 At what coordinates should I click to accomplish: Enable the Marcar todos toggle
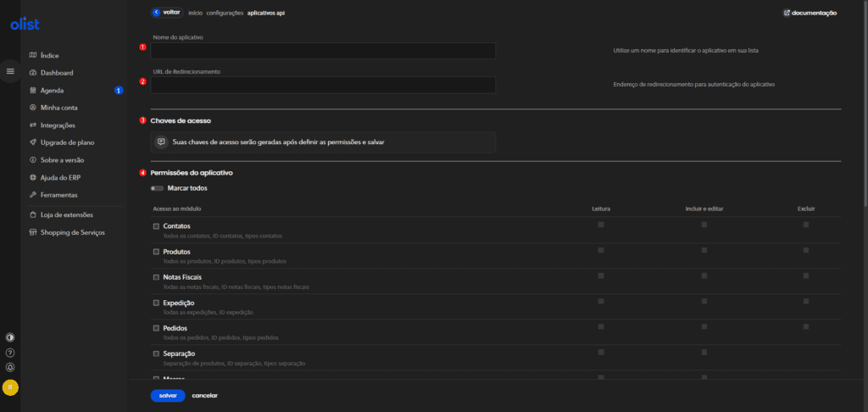point(157,188)
